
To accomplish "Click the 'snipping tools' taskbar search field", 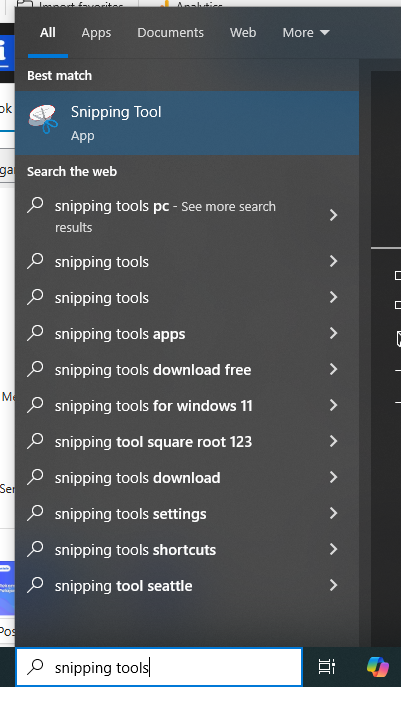I will 159,667.
